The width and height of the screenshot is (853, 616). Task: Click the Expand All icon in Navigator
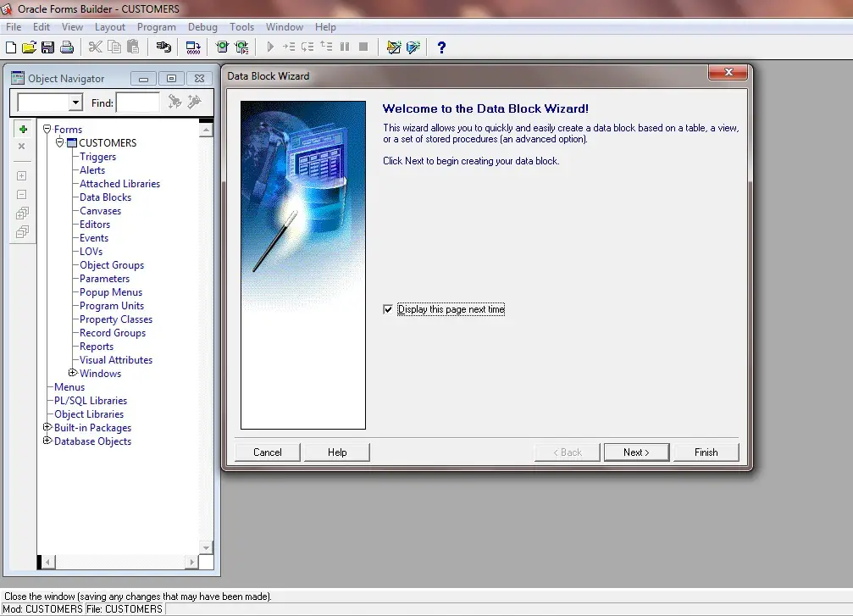pyautogui.click(x=22, y=213)
